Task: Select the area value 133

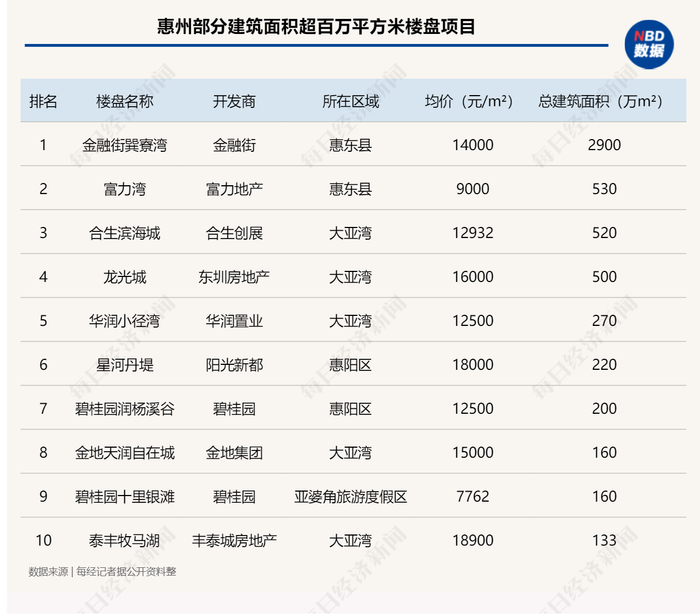Action: tap(604, 541)
